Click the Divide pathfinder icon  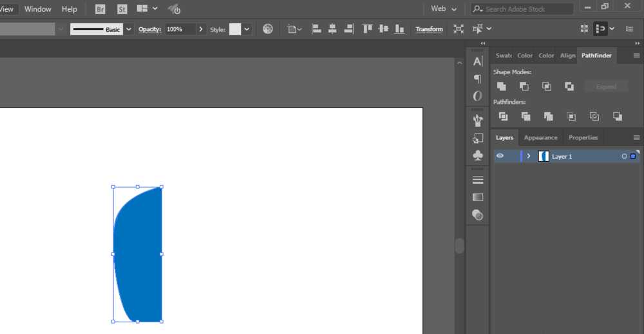click(x=503, y=117)
